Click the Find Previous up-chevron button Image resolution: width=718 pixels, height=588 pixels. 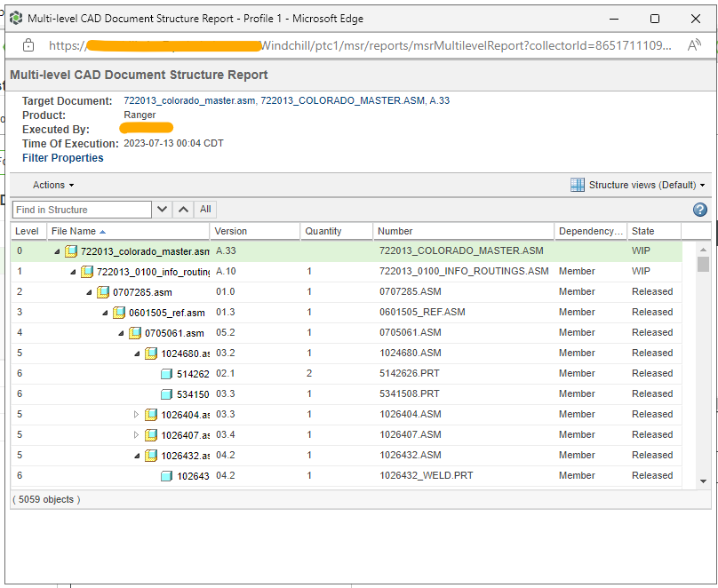point(183,210)
